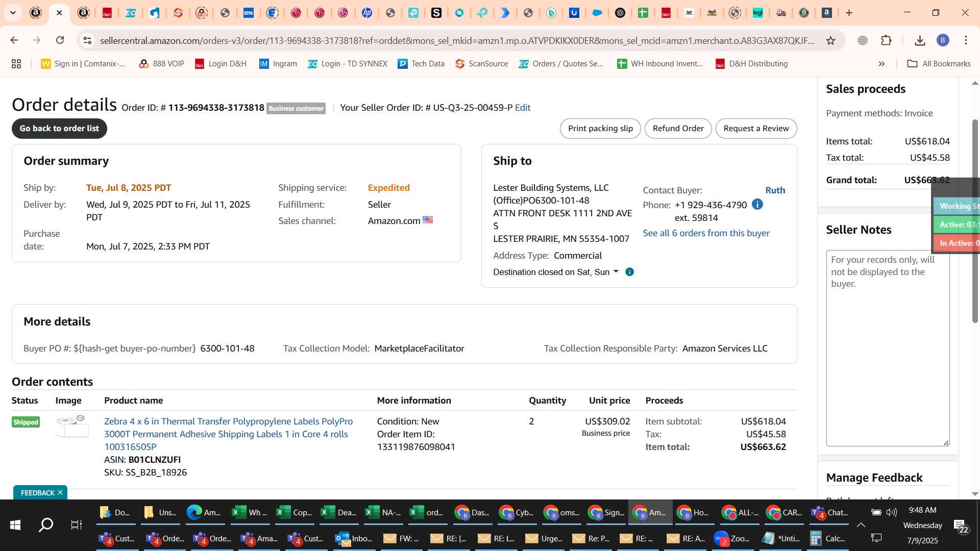Viewport: 980px width, 551px height.
Task: View site information icon in address bar
Action: pyautogui.click(x=87, y=40)
